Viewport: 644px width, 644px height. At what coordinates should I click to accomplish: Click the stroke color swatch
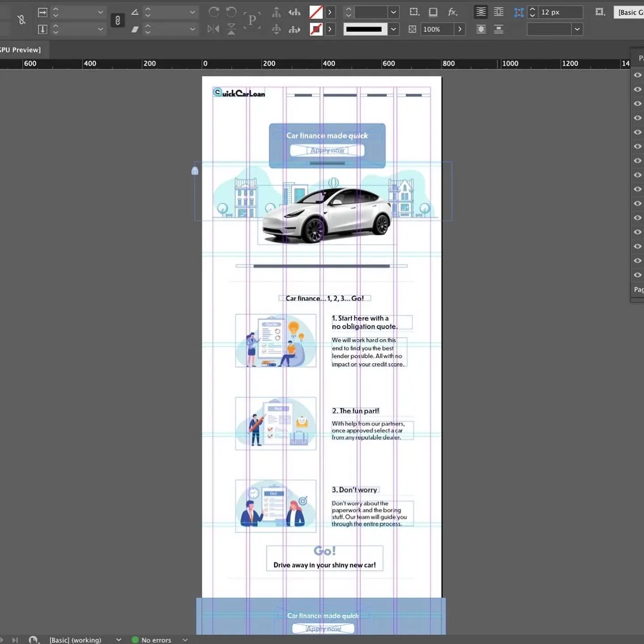pos(316,30)
